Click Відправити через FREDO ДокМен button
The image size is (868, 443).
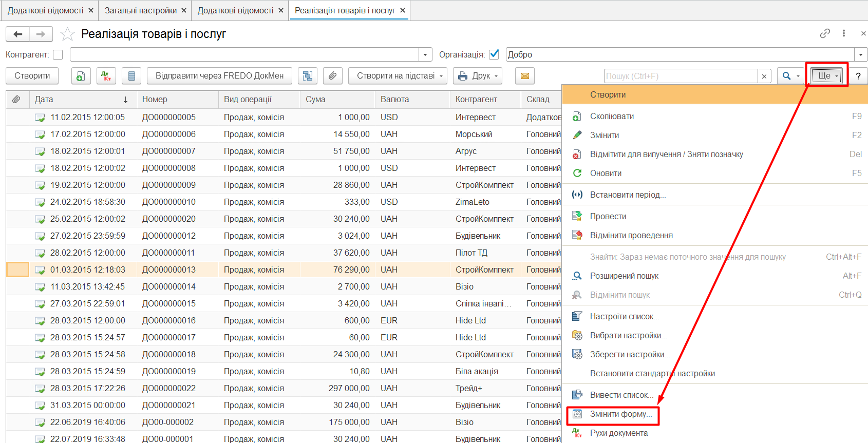219,76
